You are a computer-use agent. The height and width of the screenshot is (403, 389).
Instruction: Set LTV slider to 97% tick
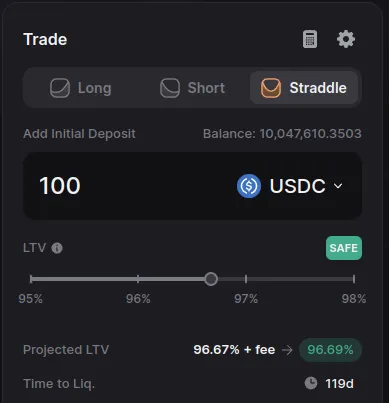(246, 279)
